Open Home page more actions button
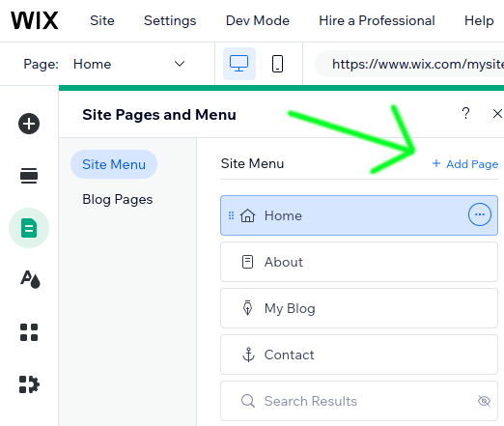This screenshot has height=426, width=504. coord(480,214)
